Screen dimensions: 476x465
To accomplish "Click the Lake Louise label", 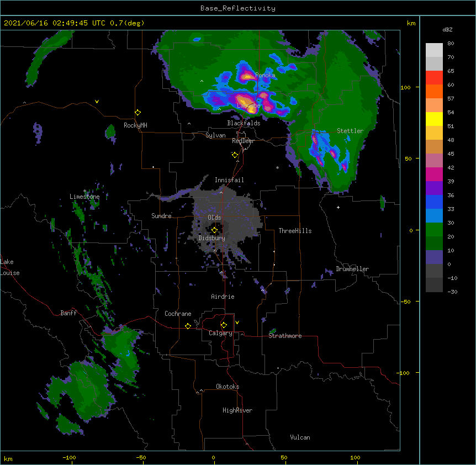I will click(x=10, y=267).
